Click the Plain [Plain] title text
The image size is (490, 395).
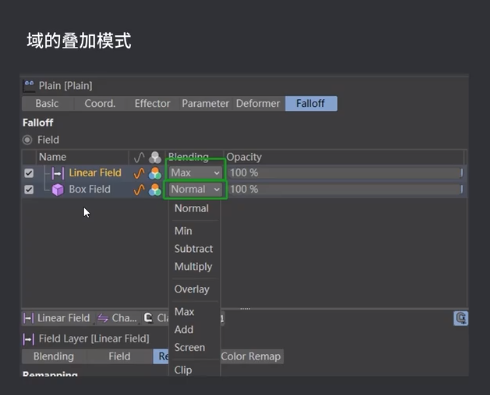click(x=66, y=86)
